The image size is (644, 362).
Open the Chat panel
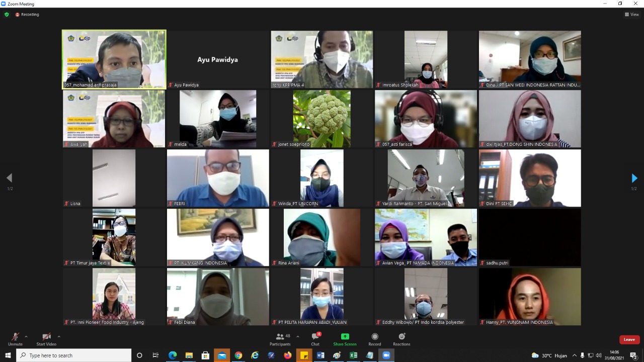coord(315,337)
